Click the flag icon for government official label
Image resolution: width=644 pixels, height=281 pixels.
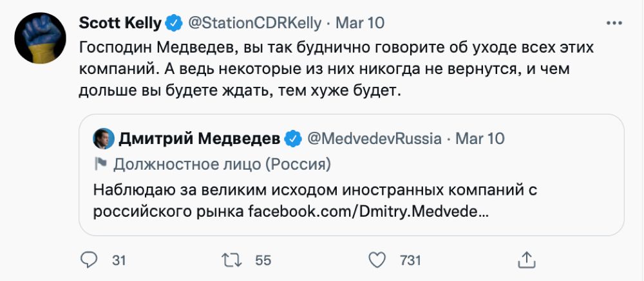[x=100, y=165]
